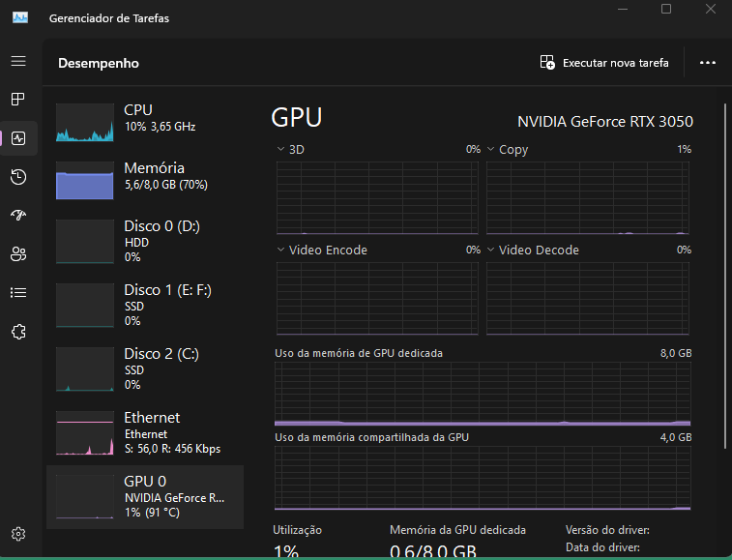Click the 5,6/8,0 GB (70%) value

click(x=166, y=185)
